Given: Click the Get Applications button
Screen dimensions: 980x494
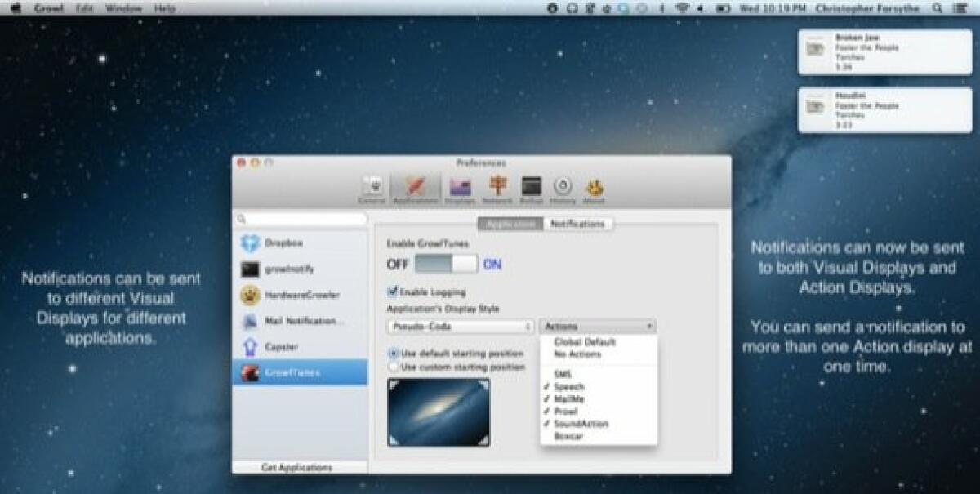Looking at the screenshot, I should click(x=298, y=466).
